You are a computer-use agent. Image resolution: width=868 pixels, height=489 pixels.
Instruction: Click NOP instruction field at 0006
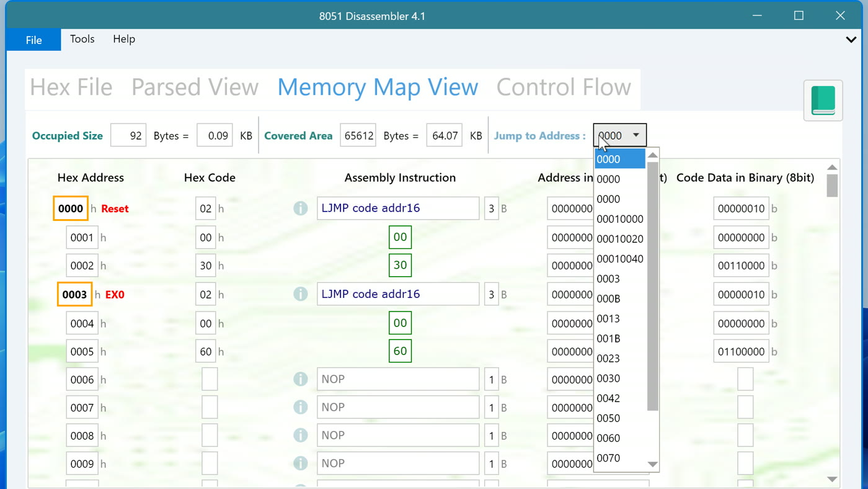coord(398,379)
